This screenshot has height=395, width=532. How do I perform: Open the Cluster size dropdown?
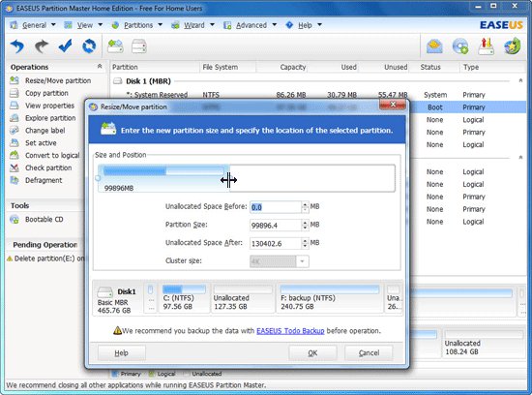coord(302,261)
